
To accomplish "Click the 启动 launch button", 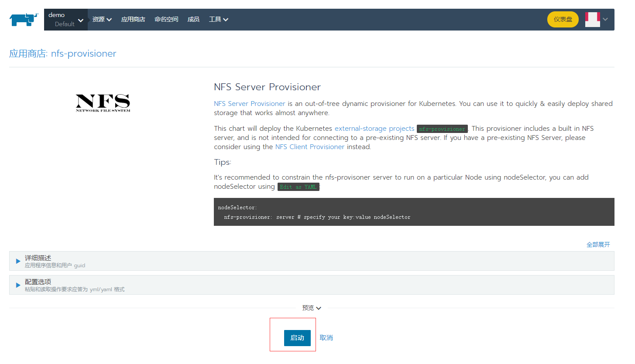I will click(297, 338).
